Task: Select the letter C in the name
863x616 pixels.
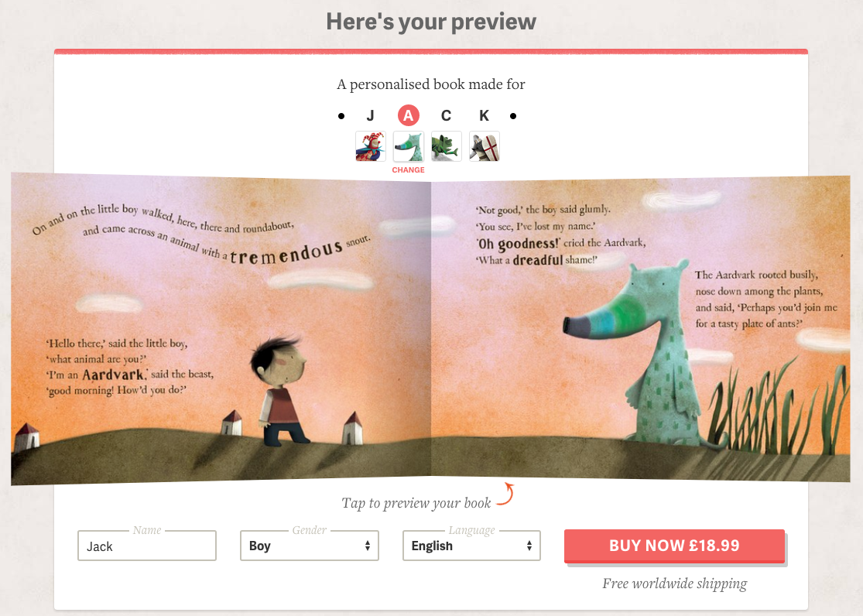Action: click(x=447, y=115)
